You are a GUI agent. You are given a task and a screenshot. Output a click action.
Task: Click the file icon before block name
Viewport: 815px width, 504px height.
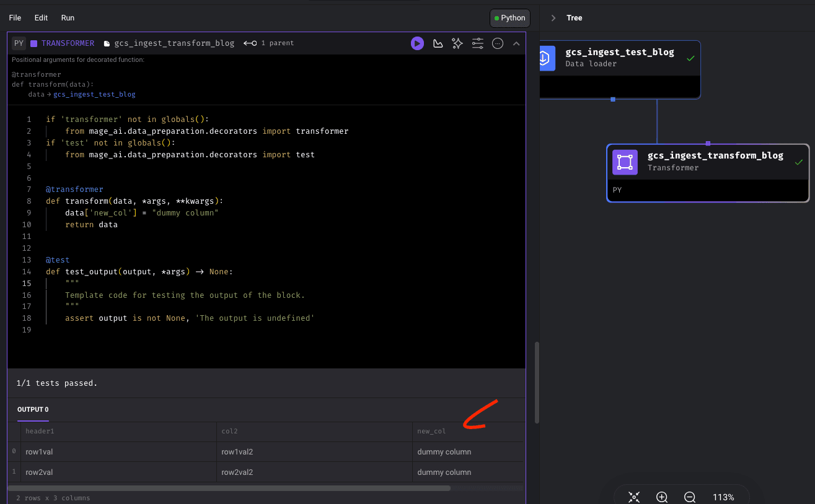(x=107, y=43)
